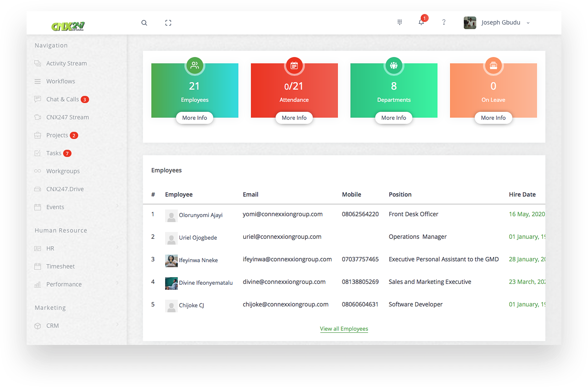
Task: Click Ifeyinwa Nneke's profile photo
Action: click(x=171, y=261)
